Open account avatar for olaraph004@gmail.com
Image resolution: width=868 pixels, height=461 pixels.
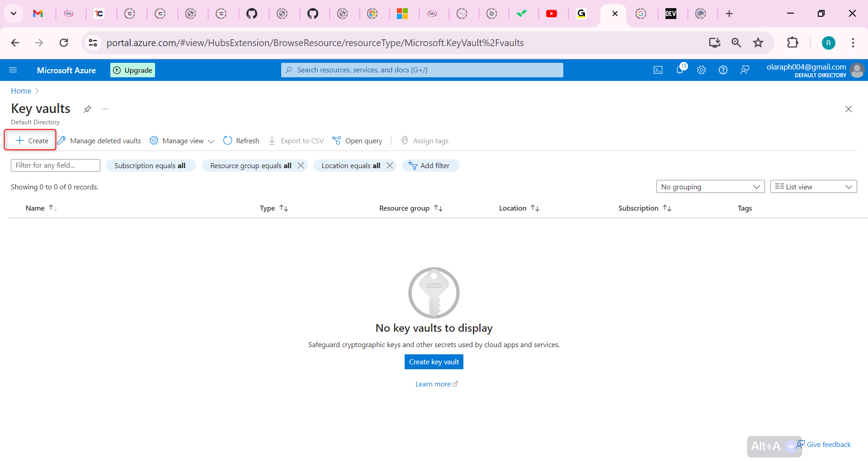pos(857,70)
